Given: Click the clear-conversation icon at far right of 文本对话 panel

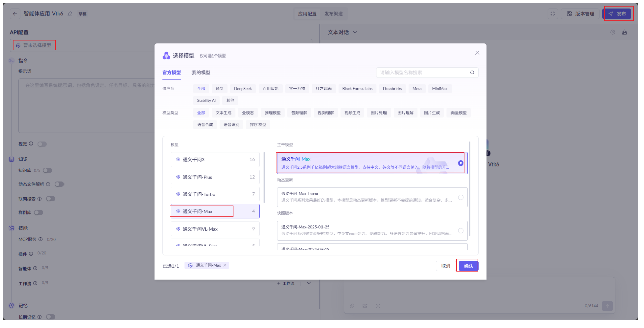Looking at the screenshot, I should (625, 32).
